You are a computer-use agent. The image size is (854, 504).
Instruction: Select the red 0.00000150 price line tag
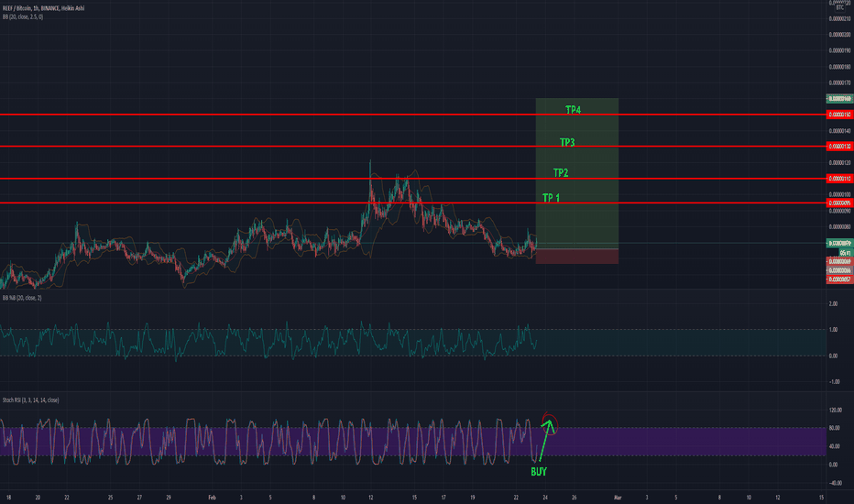[x=839, y=115]
